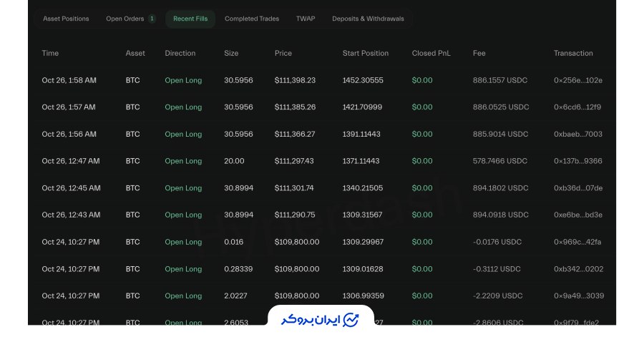
Task: Open the Open Orders tab
Action: [125, 19]
